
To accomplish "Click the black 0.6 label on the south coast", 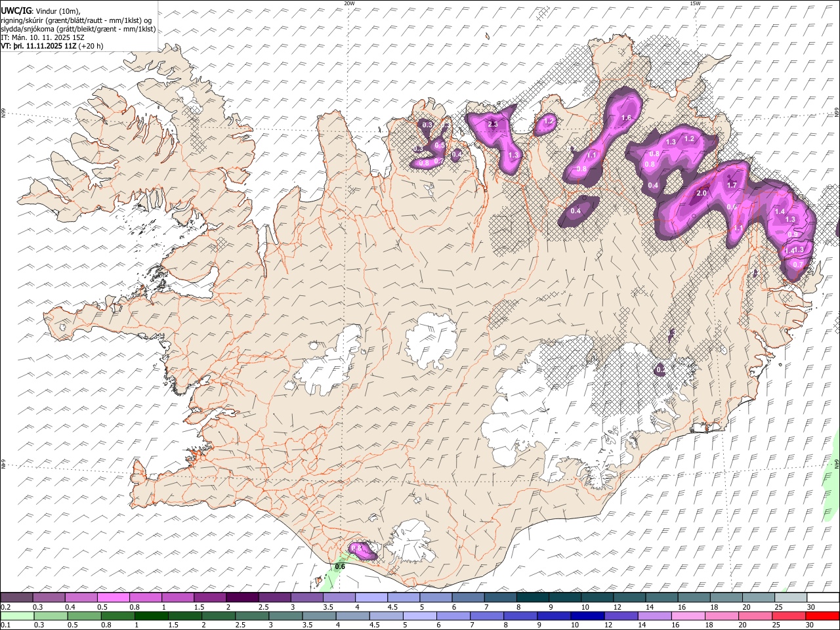I will [x=340, y=566].
